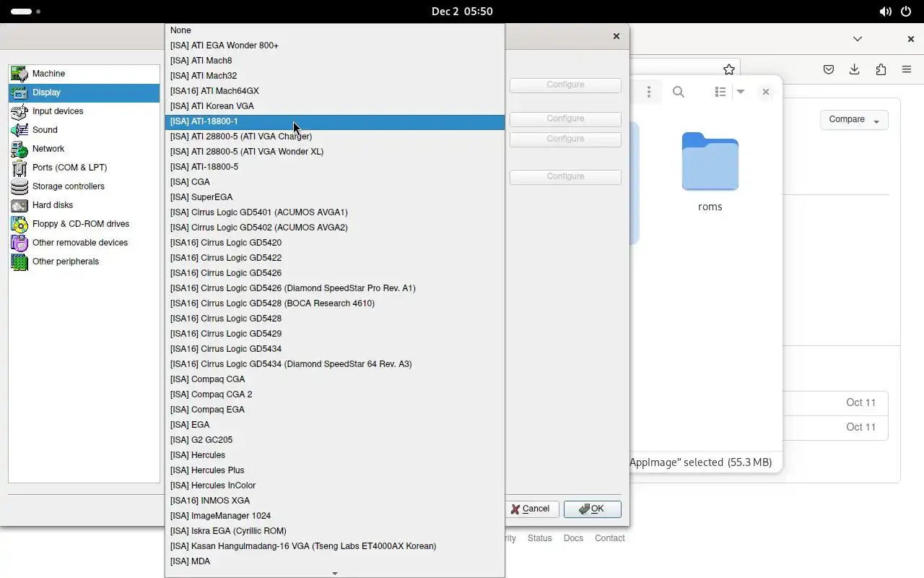
Task: Click the Other peripherals icon
Action: [x=19, y=262]
